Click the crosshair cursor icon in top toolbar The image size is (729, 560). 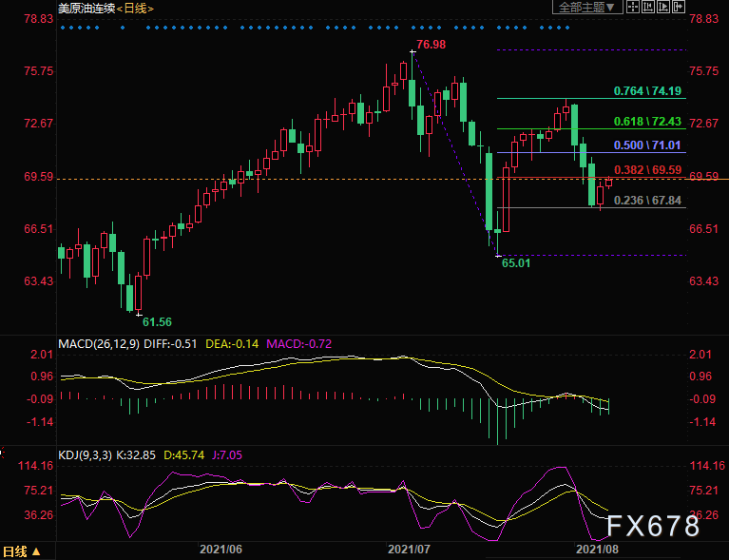(x=633, y=7)
